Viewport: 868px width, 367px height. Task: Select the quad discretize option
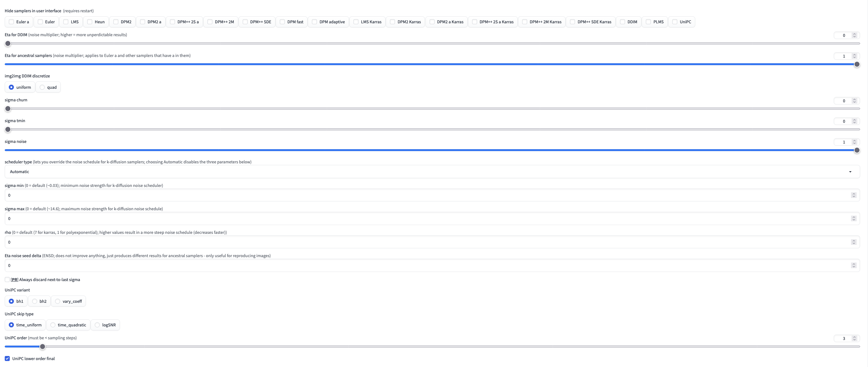42,87
